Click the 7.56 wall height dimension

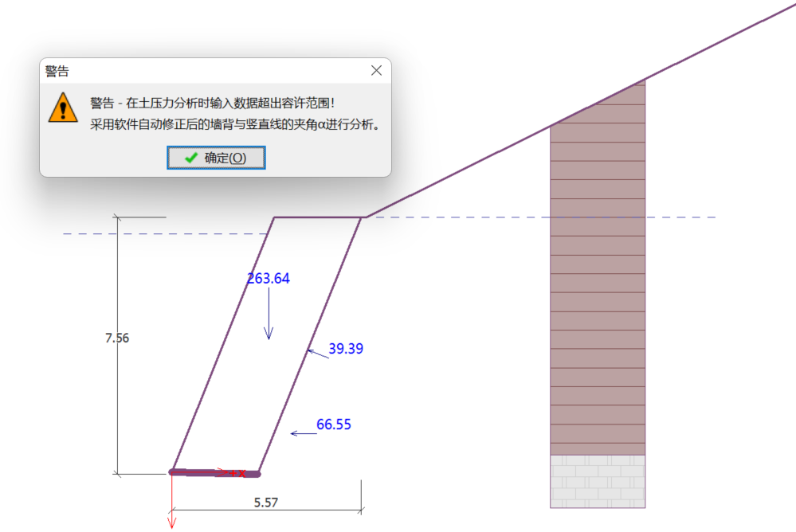[117, 338]
